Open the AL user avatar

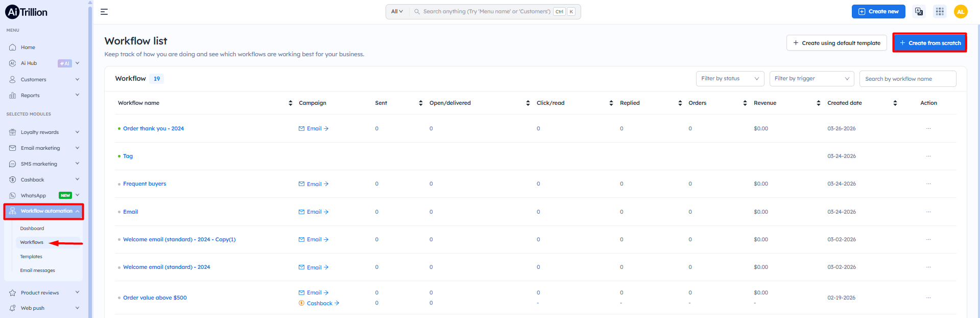(961, 11)
